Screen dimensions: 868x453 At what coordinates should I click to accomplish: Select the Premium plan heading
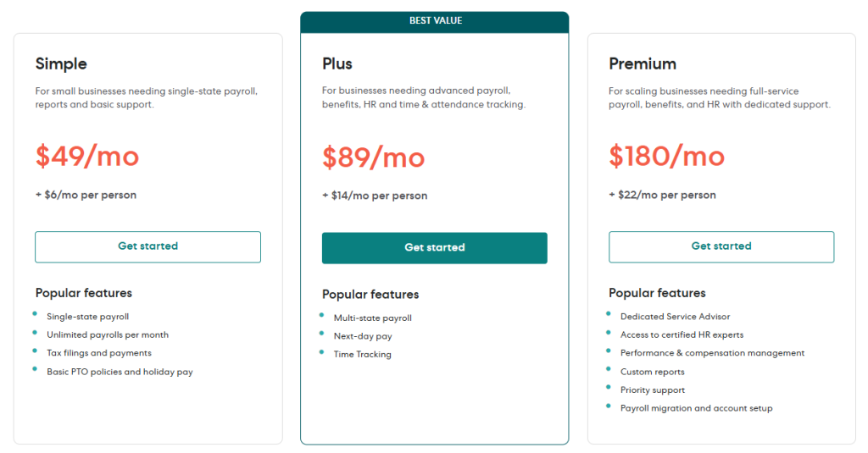[x=643, y=64]
